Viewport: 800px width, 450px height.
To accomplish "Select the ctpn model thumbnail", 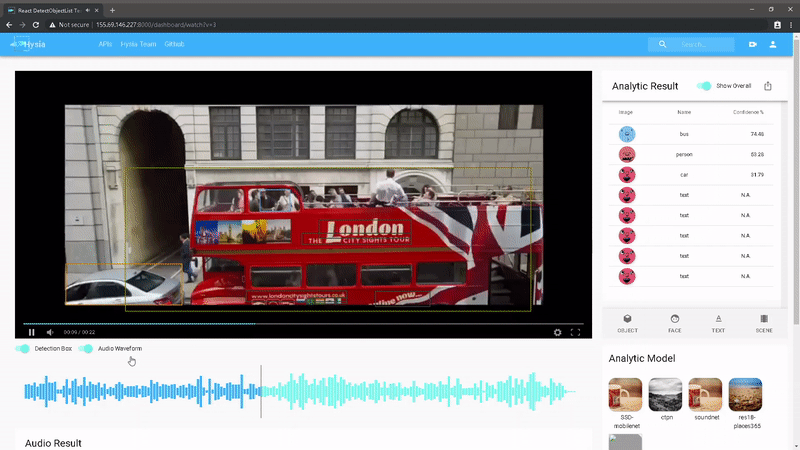I will click(665, 394).
